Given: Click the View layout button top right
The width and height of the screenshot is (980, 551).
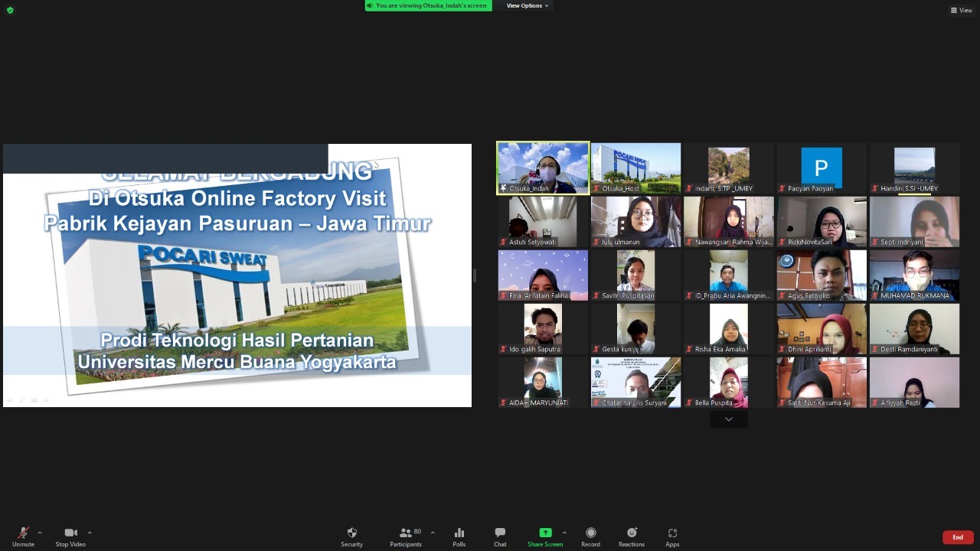Looking at the screenshot, I should coord(962,10).
